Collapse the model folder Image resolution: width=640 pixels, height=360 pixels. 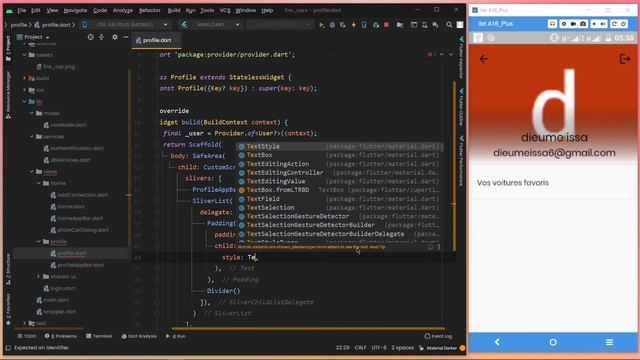pos(32,113)
